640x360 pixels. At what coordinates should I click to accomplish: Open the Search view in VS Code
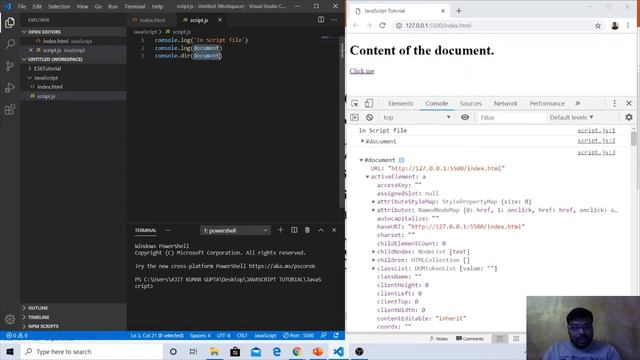pyautogui.click(x=10, y=44)
